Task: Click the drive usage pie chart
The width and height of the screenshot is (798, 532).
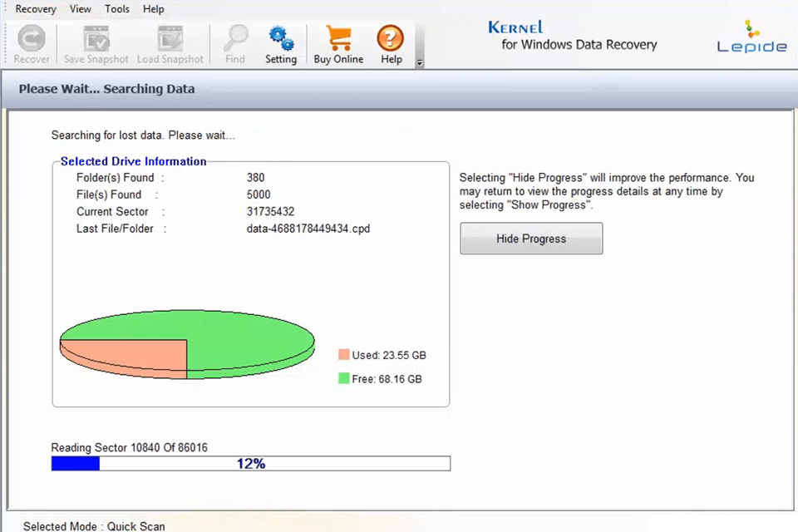Action: coord(187,342)
